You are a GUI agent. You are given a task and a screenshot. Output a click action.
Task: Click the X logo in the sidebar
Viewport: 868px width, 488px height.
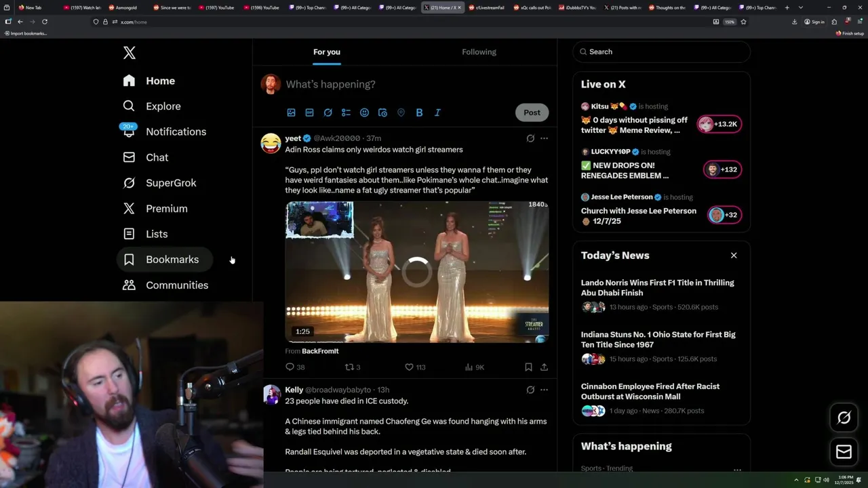click(x=129, y=53)
